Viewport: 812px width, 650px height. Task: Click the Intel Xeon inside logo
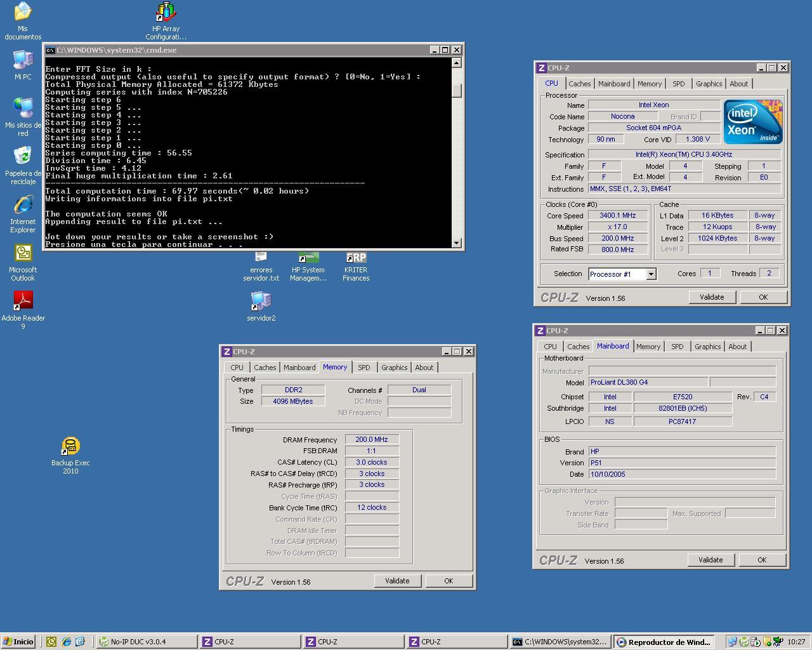point(753,122)
